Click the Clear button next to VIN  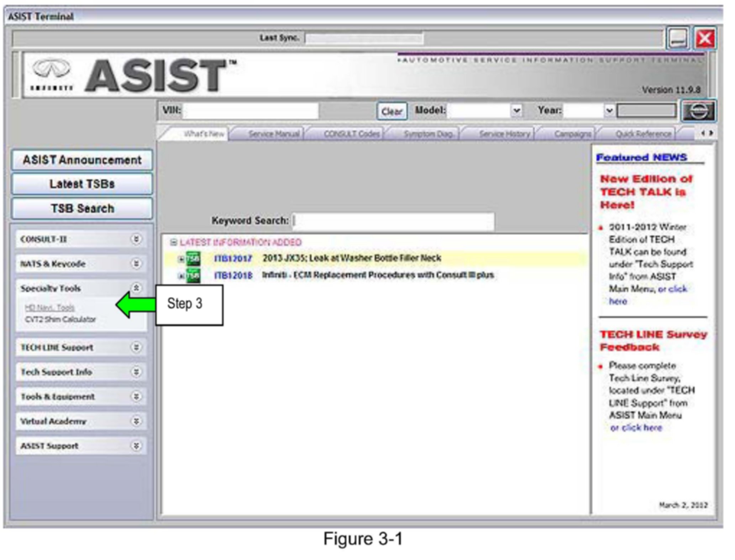coord(392,111)
